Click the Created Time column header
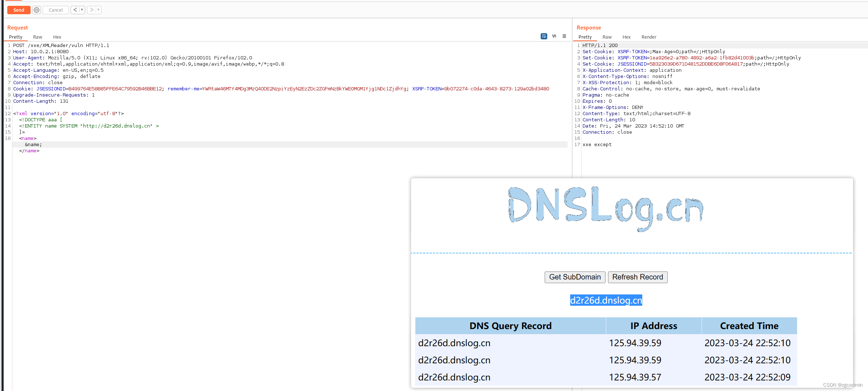The width and height of the screenshot is (868, 391). 749,326
